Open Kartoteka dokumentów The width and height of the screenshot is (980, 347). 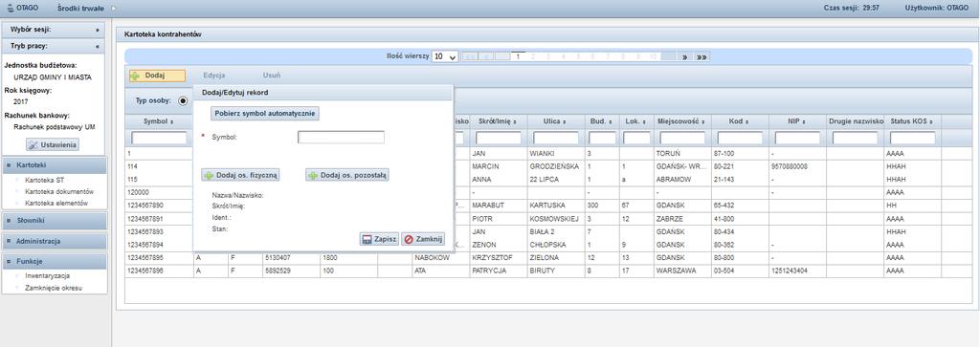pyautogui.click(x=58, y=191)
